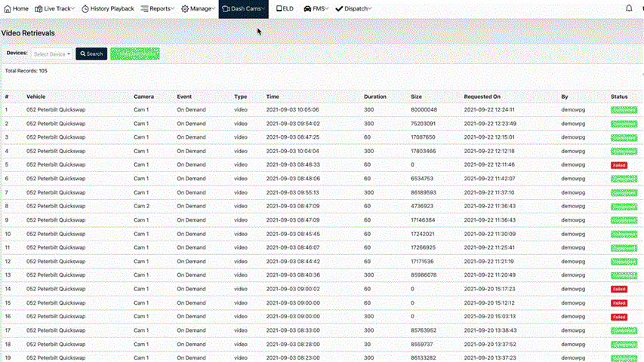The width and height of the screenshot is (644, 362).
Task: Click size value 75203091
Action: pyautogui.click(x=423, y=124)
